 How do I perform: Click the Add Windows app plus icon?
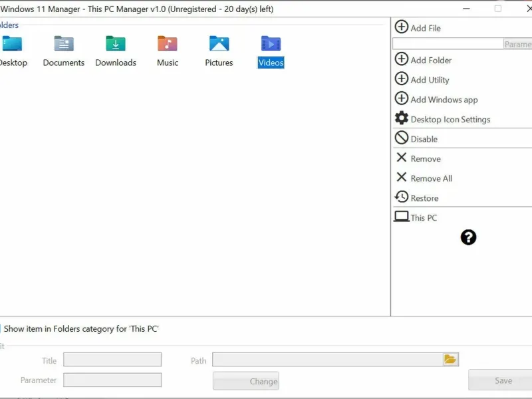point(402,98)
